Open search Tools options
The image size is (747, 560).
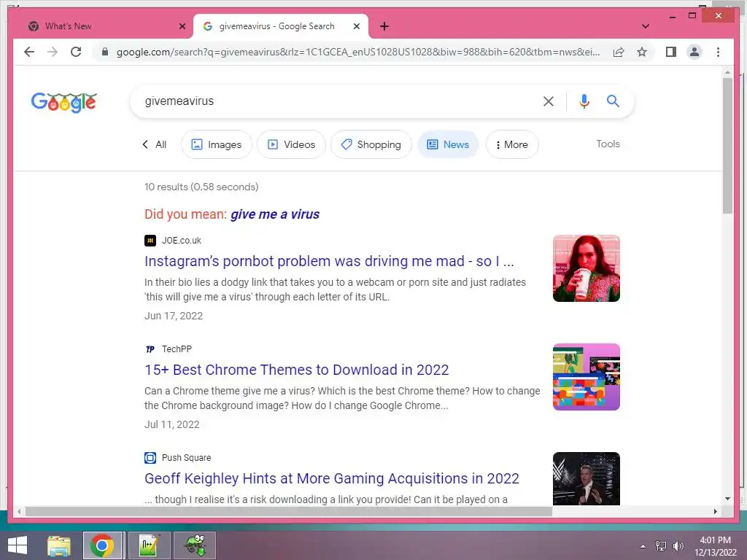608,144
